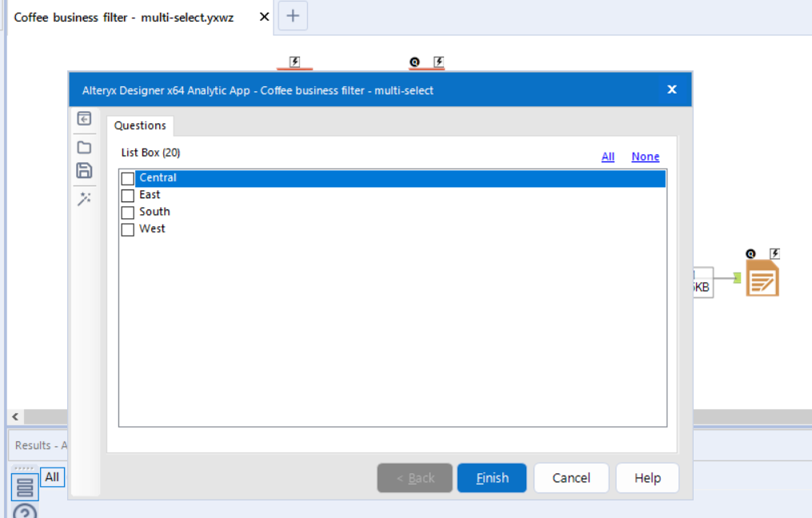Click None to clear all selections
The image size is (812, 518).
(645, 156)
